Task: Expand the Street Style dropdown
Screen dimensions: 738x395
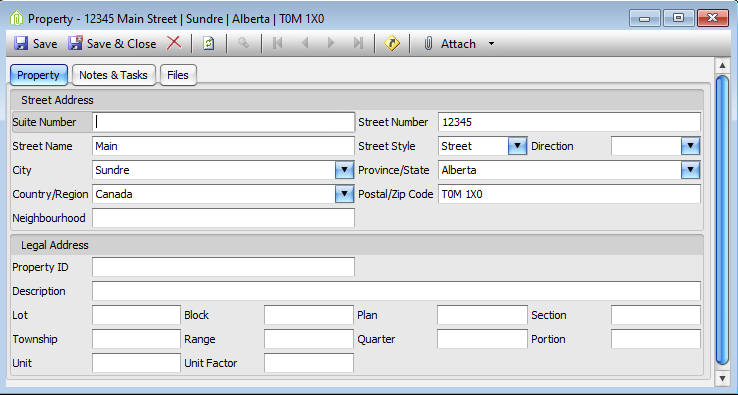Action: 517,146
